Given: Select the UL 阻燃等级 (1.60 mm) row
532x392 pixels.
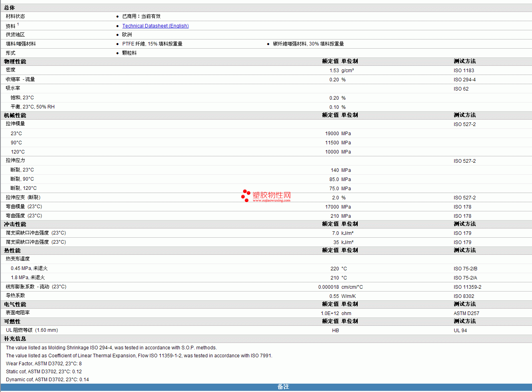Looking at the screenshot, I should click(266, 330).
